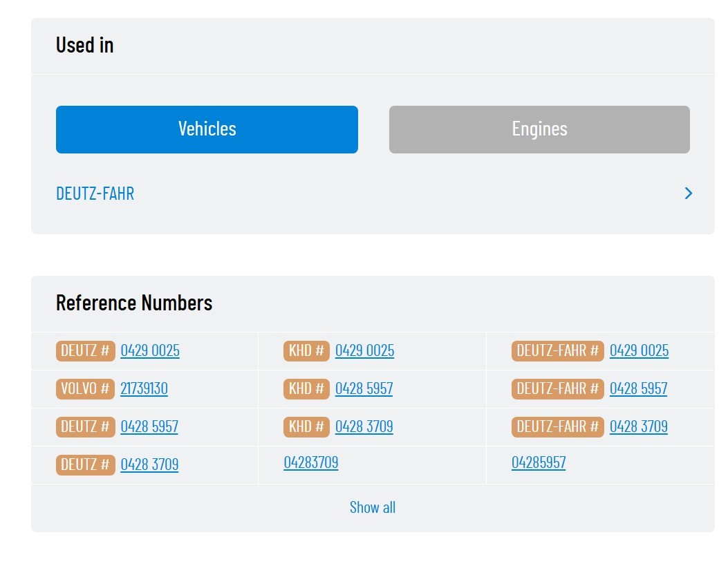Click the first DEUTZ-FAHR # brand badge
The width and height of the screenshot is (728, 564).
(x=558, y=350)
